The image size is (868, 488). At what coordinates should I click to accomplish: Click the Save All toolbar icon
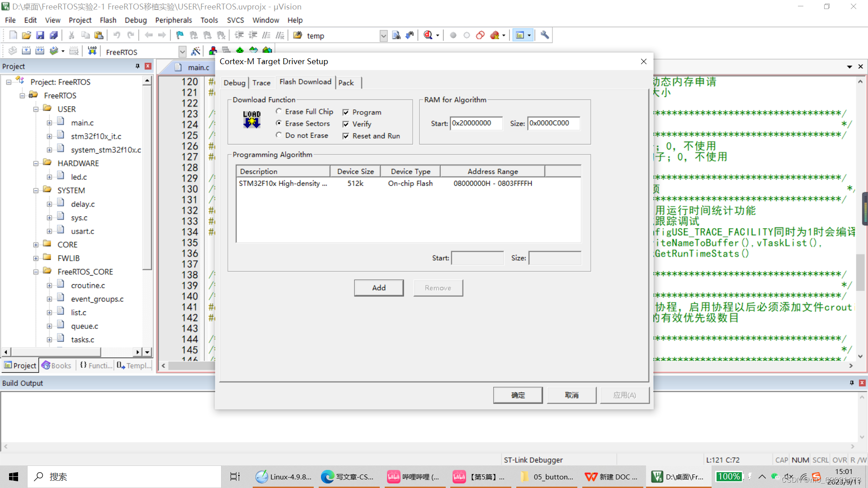[54, 35]
